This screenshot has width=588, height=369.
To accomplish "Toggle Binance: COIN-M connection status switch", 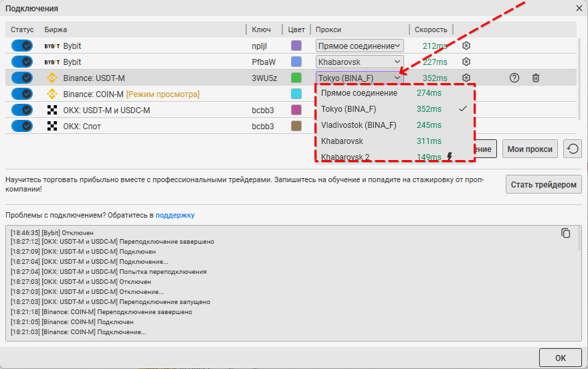I will click(x=21, y=94).
